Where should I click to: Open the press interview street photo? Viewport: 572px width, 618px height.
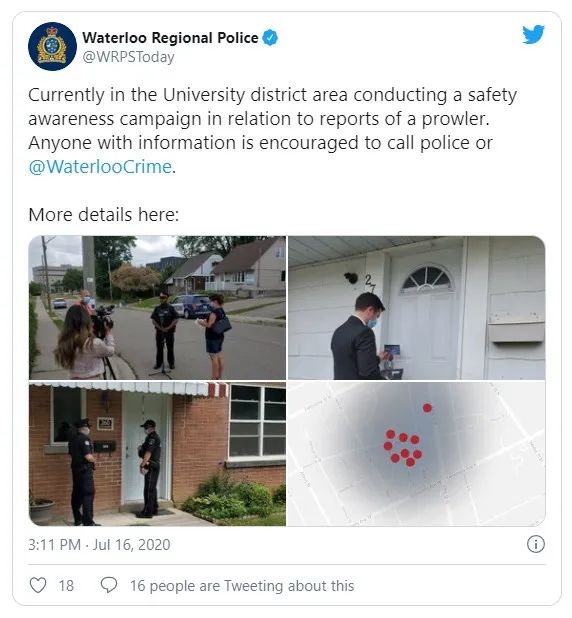[157, 307]
